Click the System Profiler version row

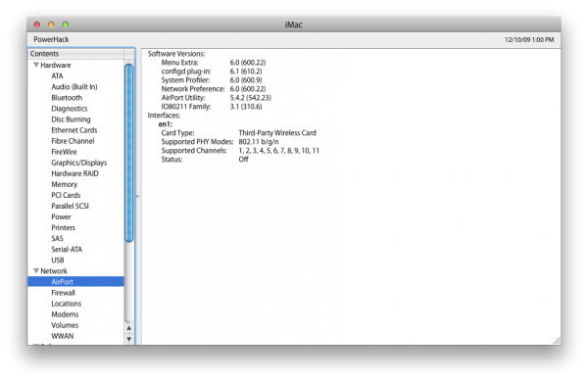pyautogui.click(x=212, y=80)
